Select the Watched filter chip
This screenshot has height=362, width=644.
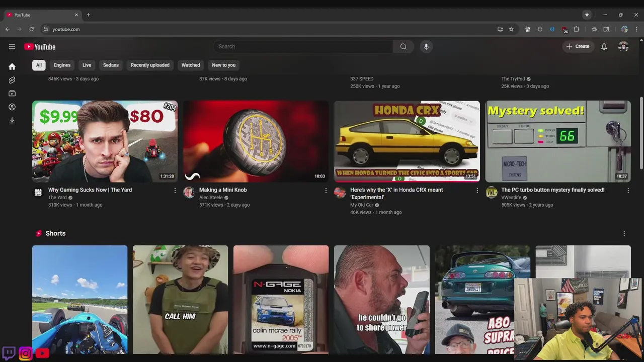point(191,65)
